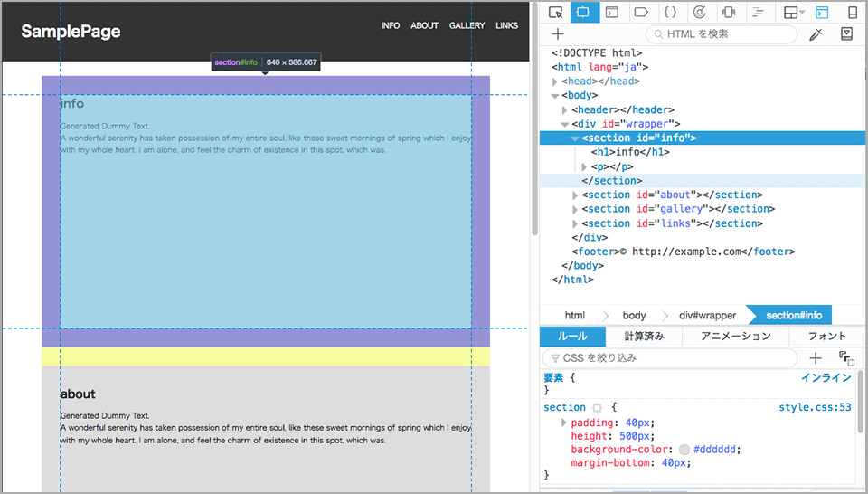Open the Performance panel icon

point(699,12)
